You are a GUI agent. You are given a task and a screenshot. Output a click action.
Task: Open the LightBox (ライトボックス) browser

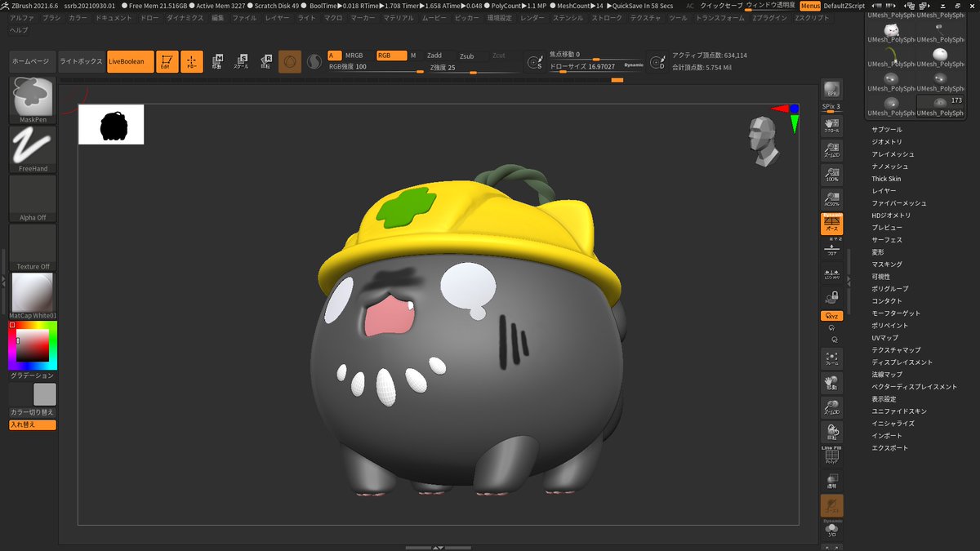point(82,62)
